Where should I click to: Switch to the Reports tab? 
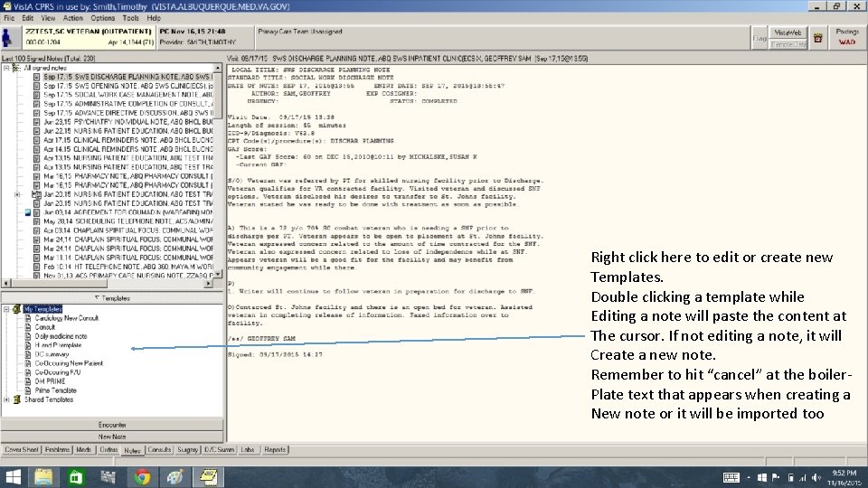(275, 450)
